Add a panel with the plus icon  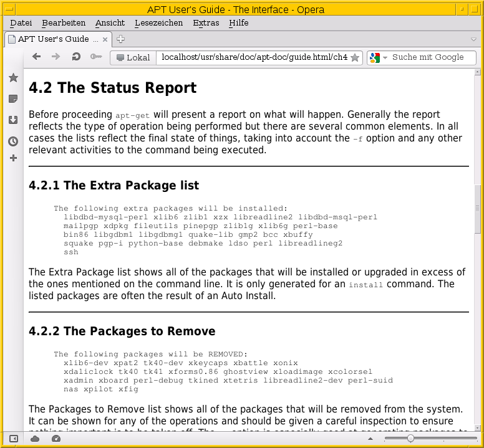point(13,158)
